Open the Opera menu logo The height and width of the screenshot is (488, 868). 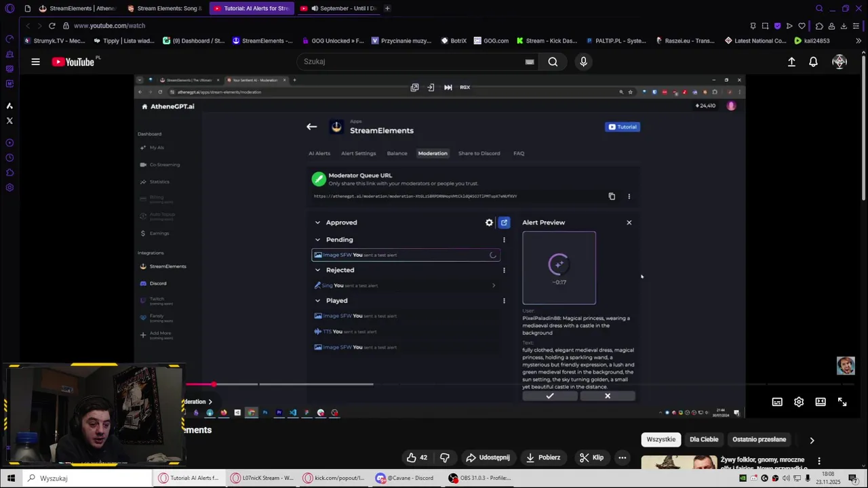click(x=9, y=9)
